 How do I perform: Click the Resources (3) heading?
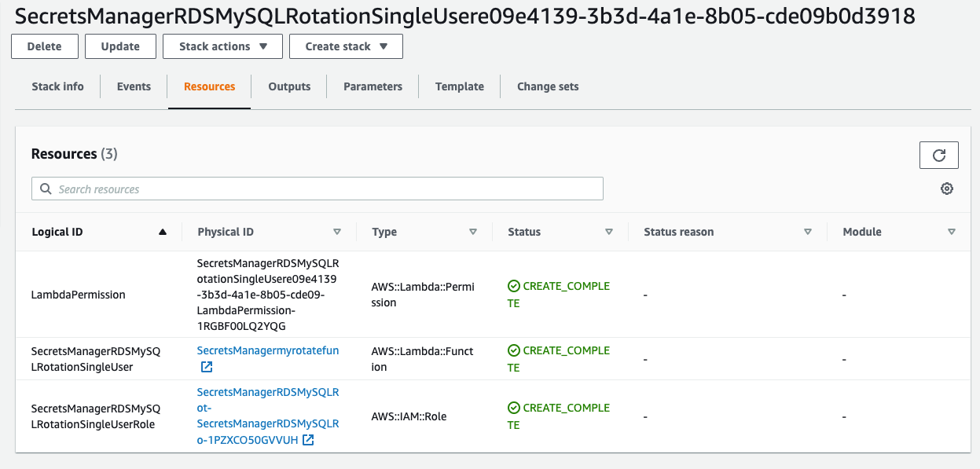click(74, 154)
